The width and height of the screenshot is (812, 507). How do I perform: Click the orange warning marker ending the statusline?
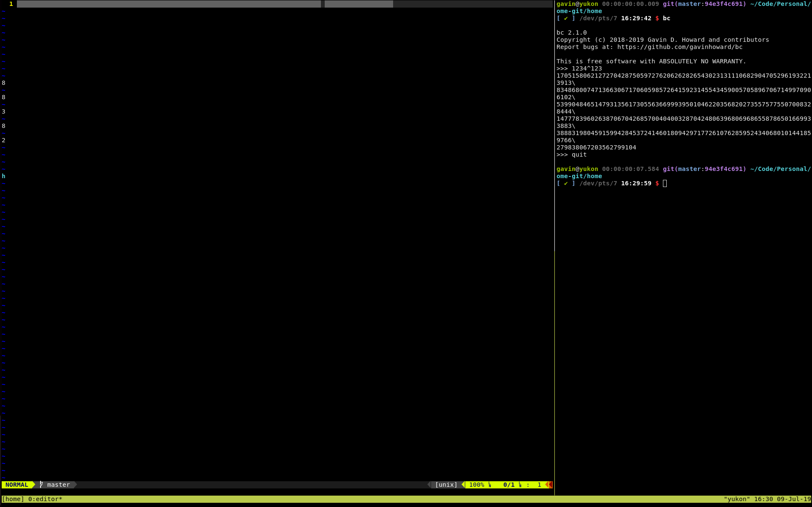tap(549, 485)
